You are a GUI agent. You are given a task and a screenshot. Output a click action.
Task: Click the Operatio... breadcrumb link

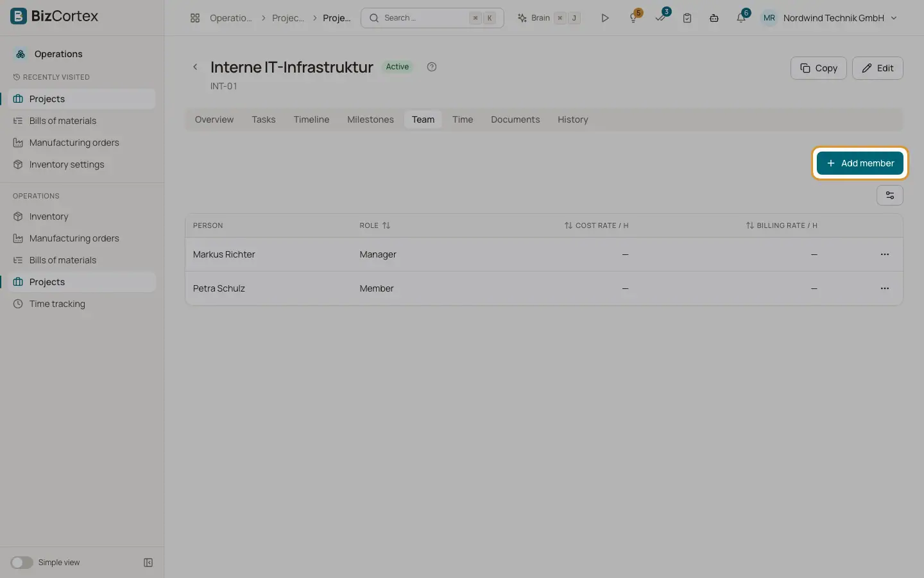pos(231,18)
